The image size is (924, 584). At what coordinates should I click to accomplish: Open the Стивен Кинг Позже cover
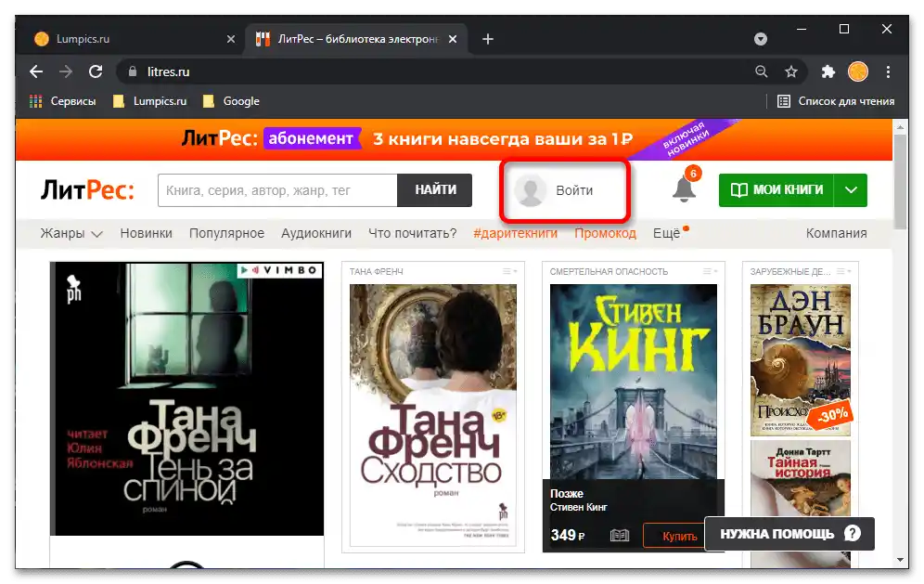[634, 382]
